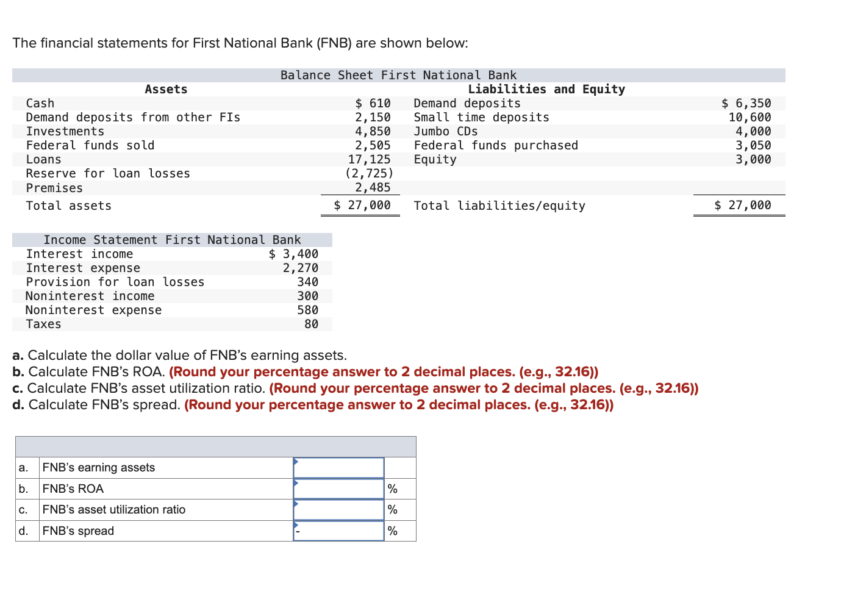Select the Balance Sheet First National Bank header
Image resolution: width=841 pixels, height=616 pixels.
click(398, 74)
